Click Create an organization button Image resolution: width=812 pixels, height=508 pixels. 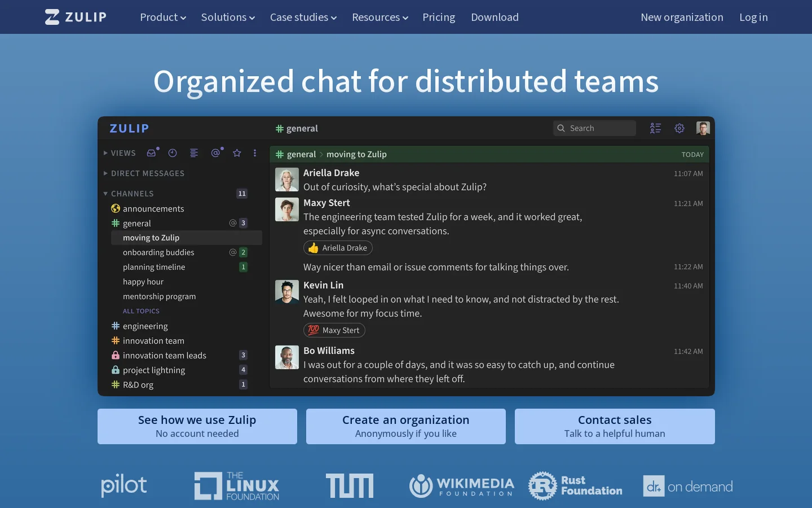tap(406, 426)
